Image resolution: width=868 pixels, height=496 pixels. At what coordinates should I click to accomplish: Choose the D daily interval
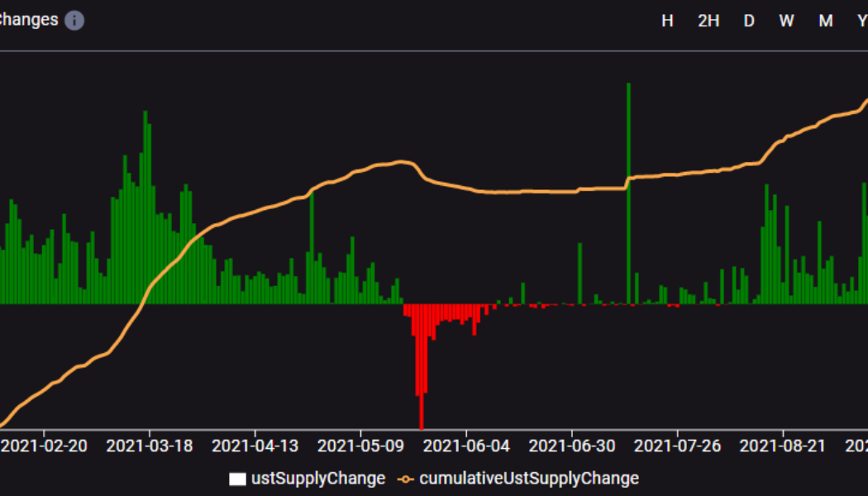click(x=749, y=21)
